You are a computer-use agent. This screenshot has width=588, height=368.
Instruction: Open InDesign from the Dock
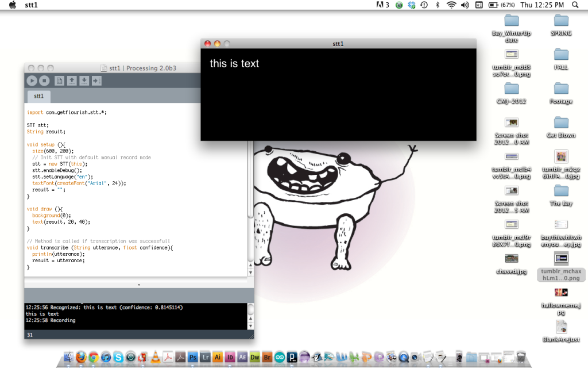pyautogui.click(x=230, y=356)
